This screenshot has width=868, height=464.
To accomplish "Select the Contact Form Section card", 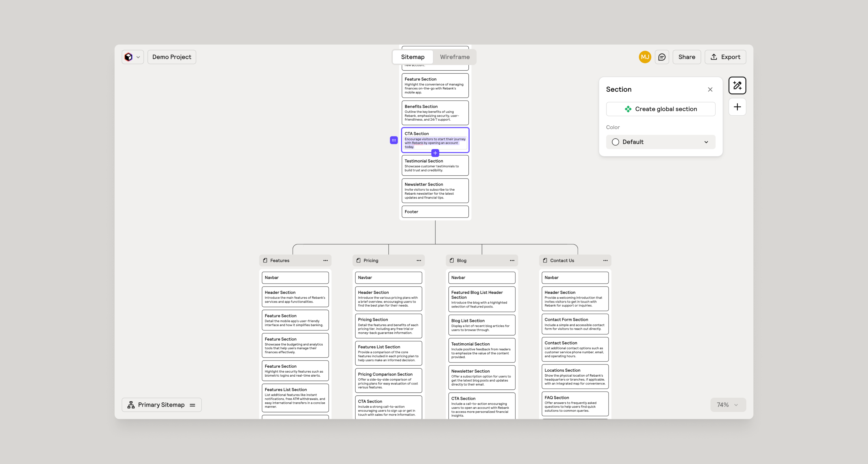I will pyautogui.click(x=575, y=324).
